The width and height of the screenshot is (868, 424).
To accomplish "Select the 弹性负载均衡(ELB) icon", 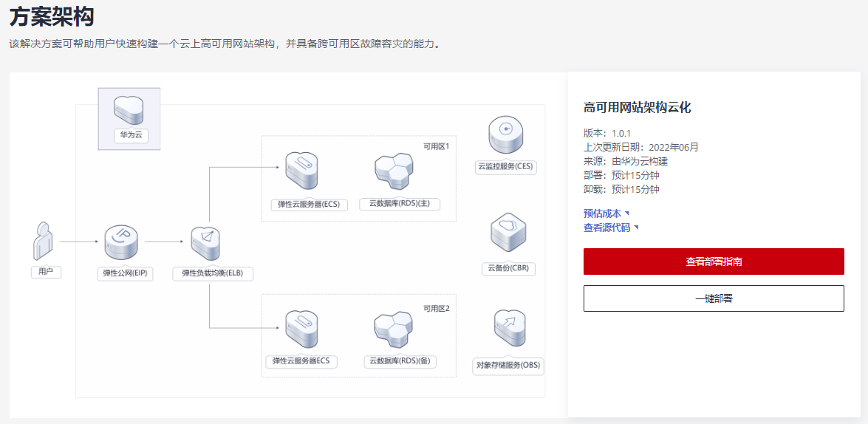I will 206,244.
